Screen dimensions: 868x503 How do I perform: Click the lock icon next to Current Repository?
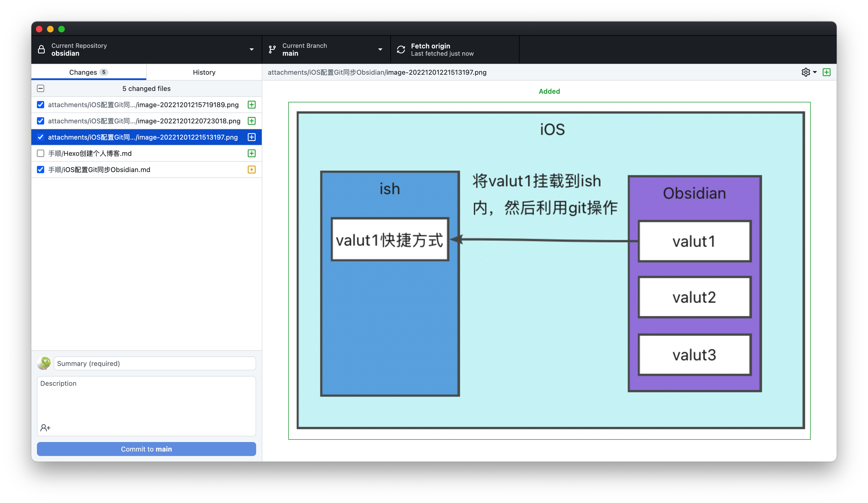point(42,49)
